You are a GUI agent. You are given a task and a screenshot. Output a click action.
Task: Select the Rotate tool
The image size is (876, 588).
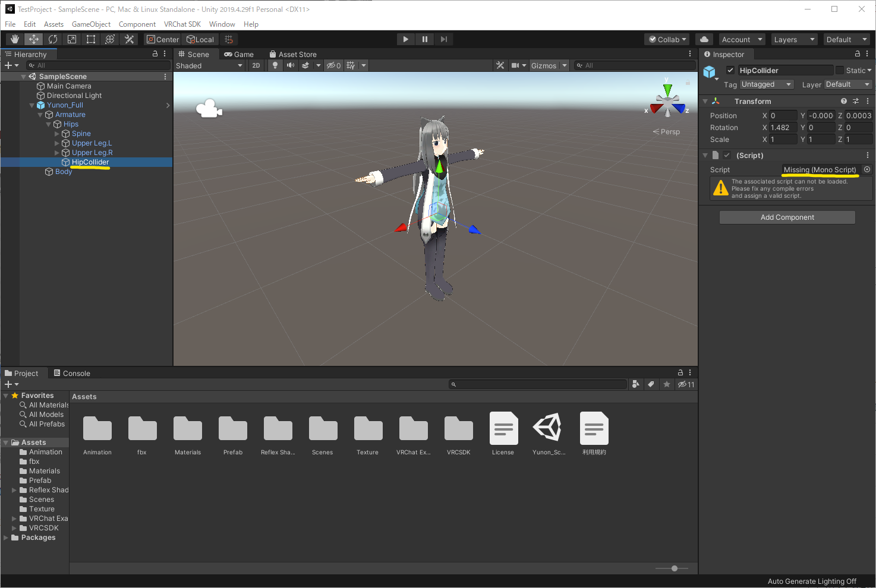point(53,39)
